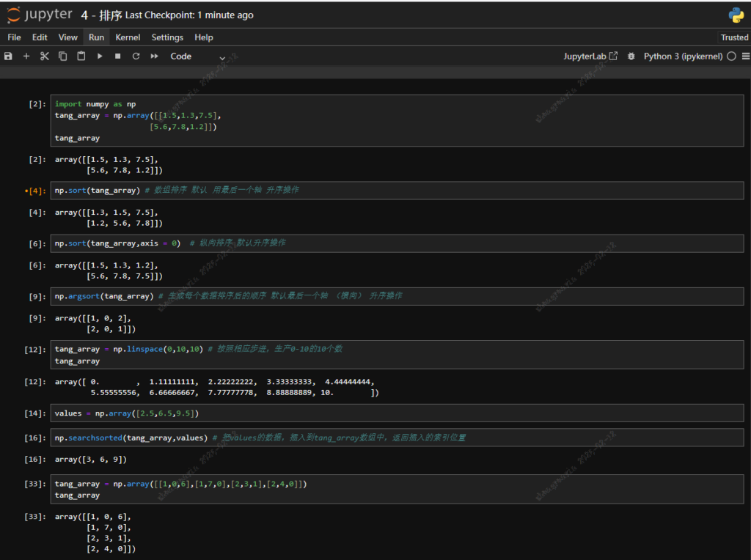
Task: Open the File menu
Action: pyautogui.click(x=15, y=37)
